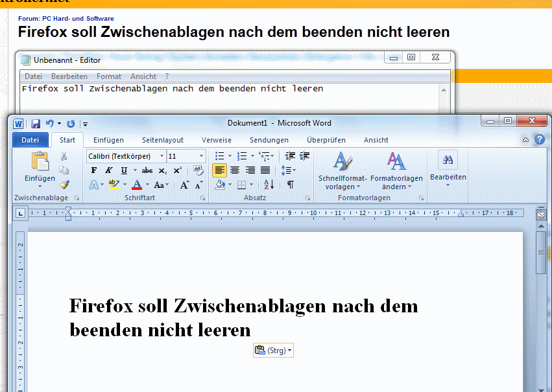Viewport: 552px width, 392px height.
Task: Click the Copy icon in Zwischenablage group
Action: [x=64, y=170]
